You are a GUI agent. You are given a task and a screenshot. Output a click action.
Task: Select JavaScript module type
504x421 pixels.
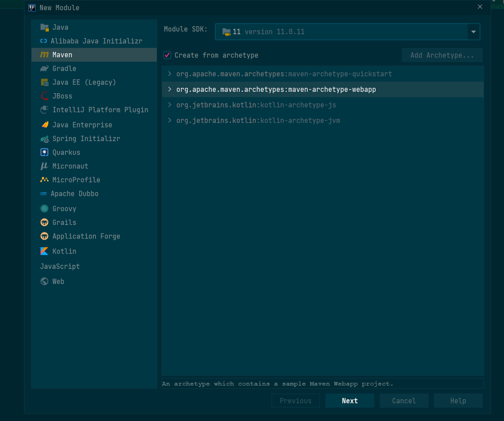[x=94, y=266]
